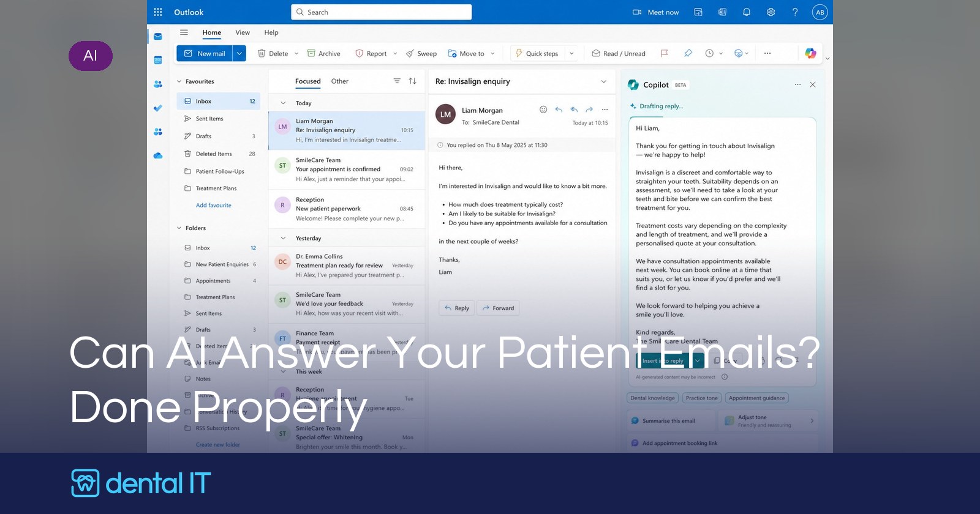
Task: Click the New mail button
Action: pos(205,54)
